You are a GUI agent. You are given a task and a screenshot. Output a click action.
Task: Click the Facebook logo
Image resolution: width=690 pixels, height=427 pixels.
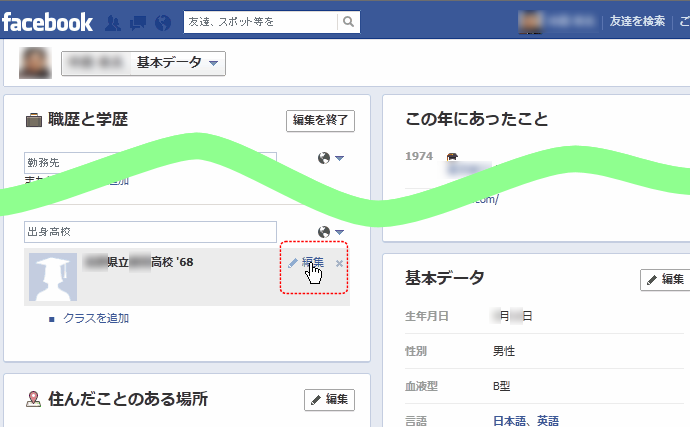tap(47, 21)
